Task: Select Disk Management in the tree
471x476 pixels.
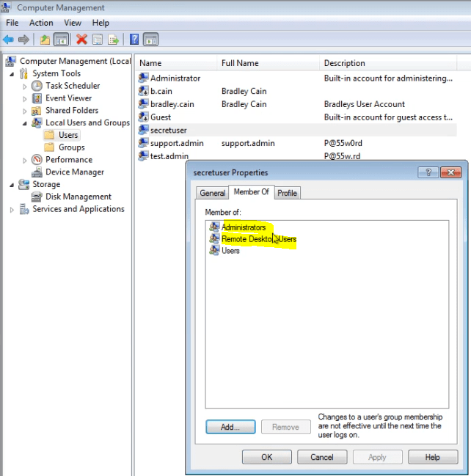Action: [x=78, y=197]
